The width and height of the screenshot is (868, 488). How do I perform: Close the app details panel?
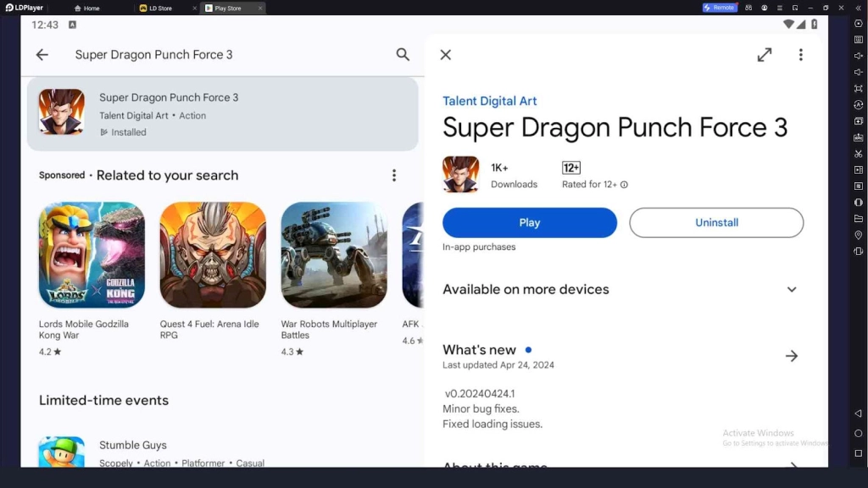coord(446,54)
